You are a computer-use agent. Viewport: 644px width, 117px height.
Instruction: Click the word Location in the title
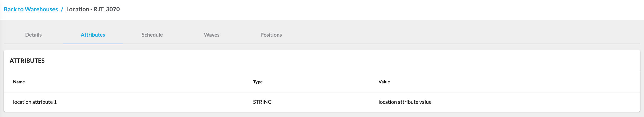tap(78, 9)
